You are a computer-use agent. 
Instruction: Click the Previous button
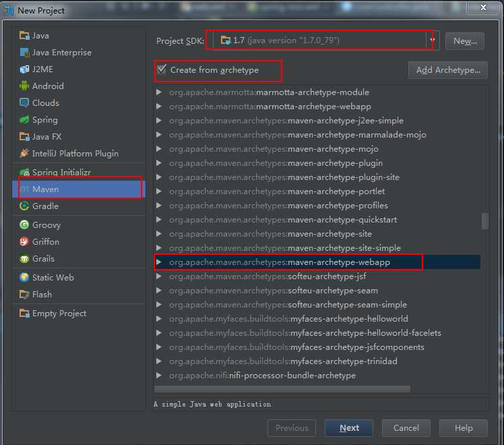[x=292, y=428]
